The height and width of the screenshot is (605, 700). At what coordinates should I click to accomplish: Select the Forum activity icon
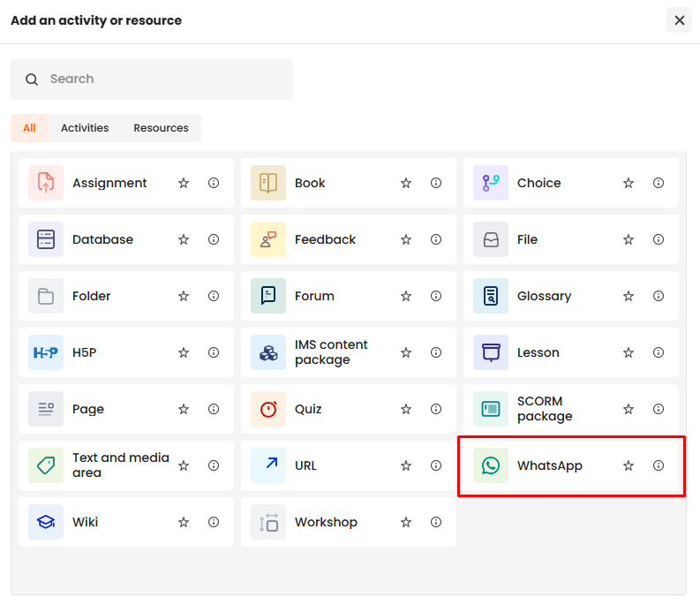pyautogui.click(x=267, y=296)
